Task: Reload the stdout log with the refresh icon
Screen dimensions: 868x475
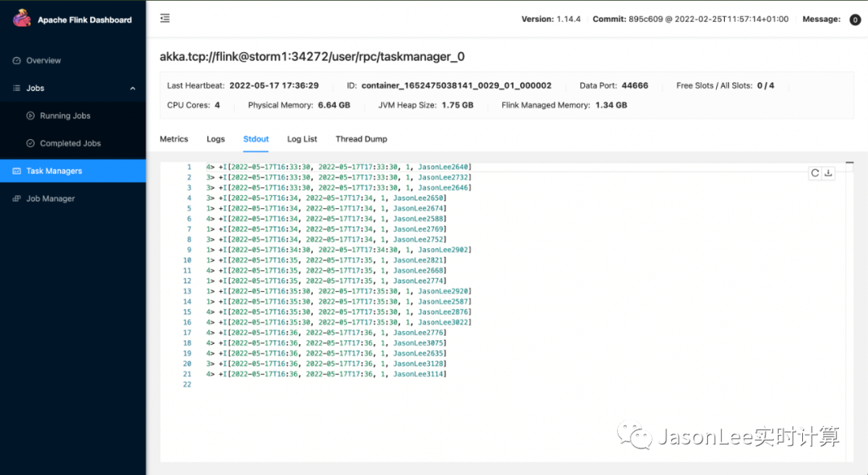Action: [x=815, y=173]
